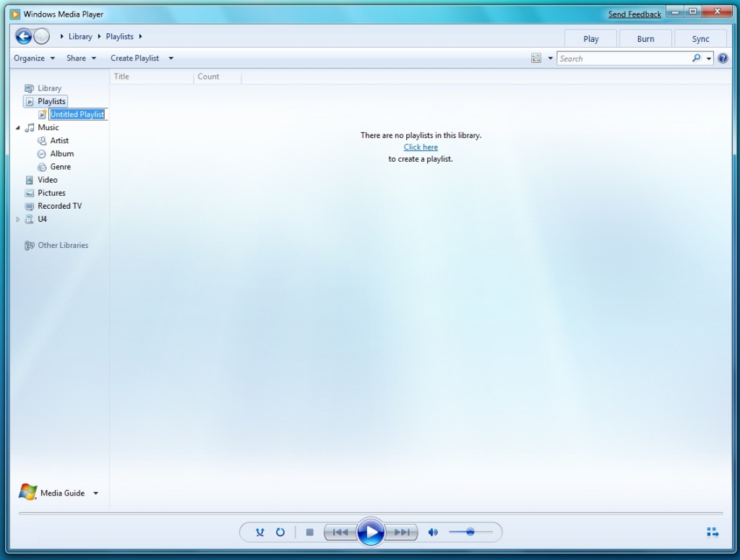Viewport: 740px width, 560px height.
Task: Click the Album disc icon
Action: coord(42,154)
